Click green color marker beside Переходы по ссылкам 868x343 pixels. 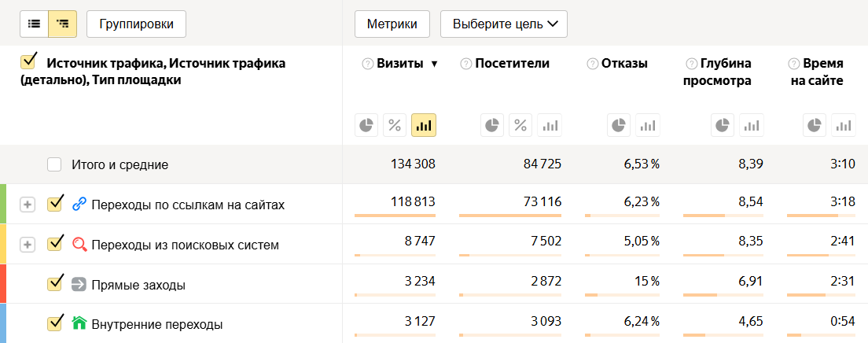3,205
